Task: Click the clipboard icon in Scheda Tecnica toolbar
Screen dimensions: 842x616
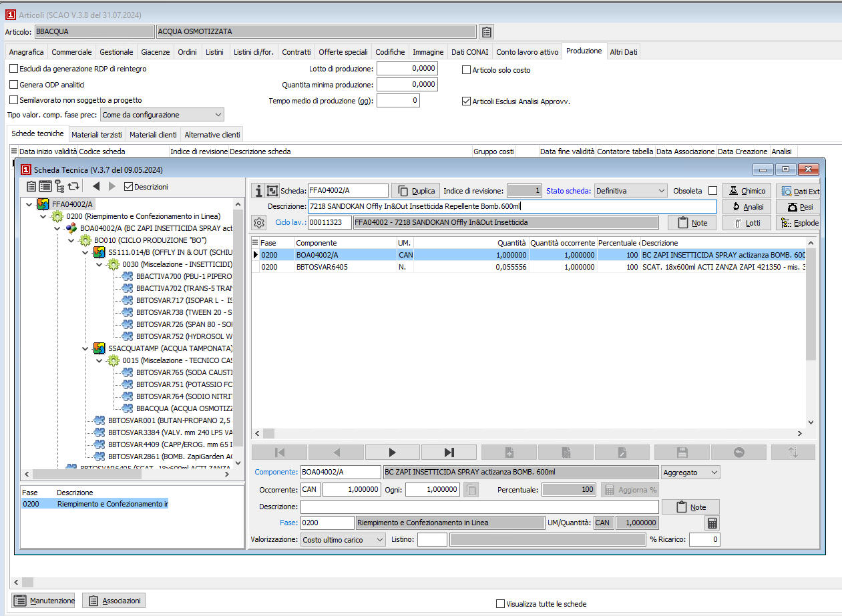Action: 31,187
